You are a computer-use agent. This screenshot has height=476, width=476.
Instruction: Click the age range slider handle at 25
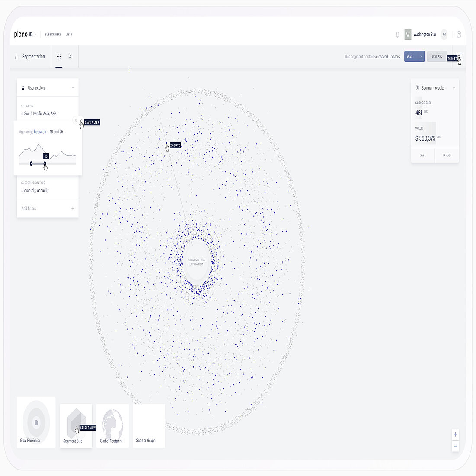point(45,164)
